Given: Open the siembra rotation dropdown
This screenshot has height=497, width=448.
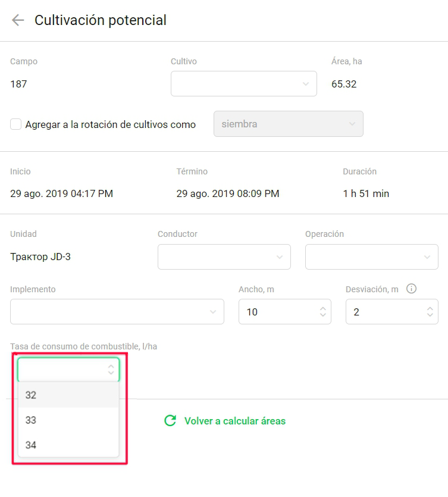Looking at the screenshot, I should (x=289, y=124).
